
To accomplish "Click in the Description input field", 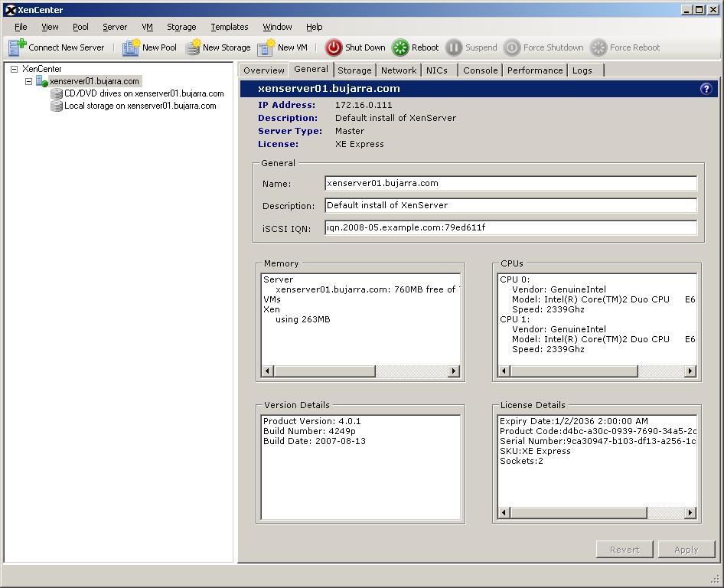I will (510, 205).
